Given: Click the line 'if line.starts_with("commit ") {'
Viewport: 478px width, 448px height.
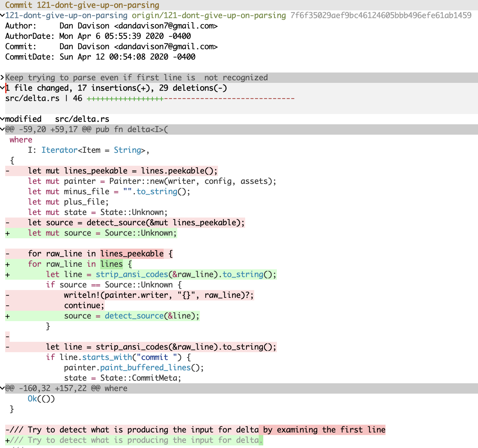Looking at the screenshot, I should point(118,357).
